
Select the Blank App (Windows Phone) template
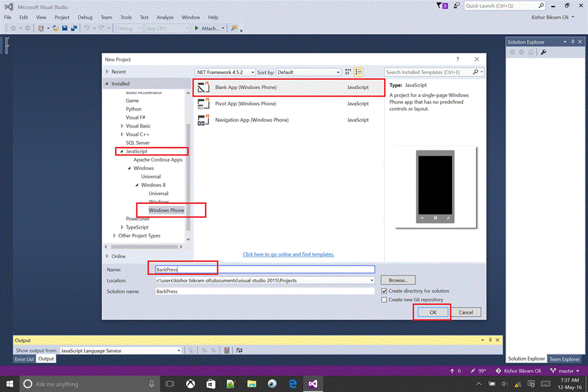(x=289, y=87)
